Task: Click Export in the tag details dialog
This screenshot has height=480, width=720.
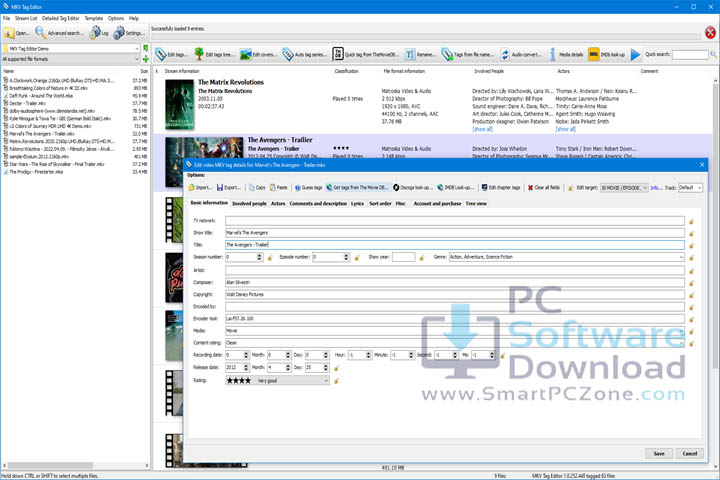Action: coord(229,187)
